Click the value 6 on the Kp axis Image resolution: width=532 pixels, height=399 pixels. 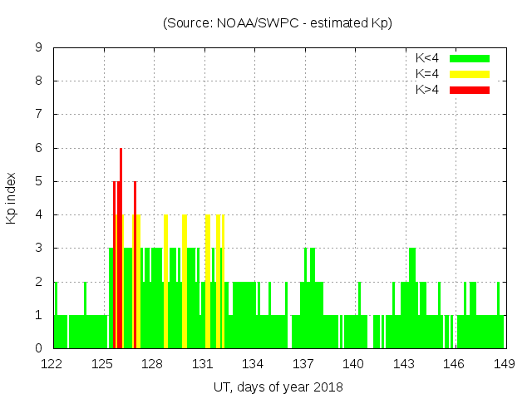coord(38,148)
